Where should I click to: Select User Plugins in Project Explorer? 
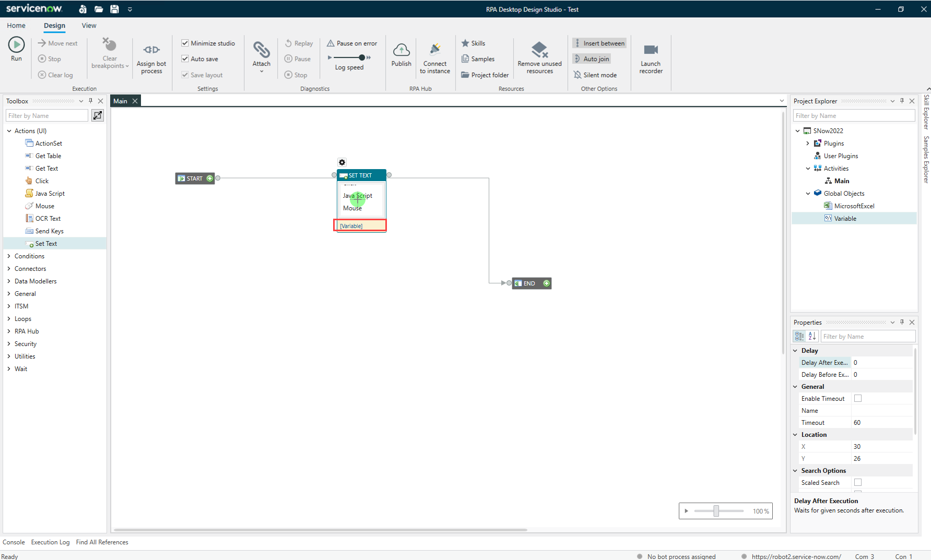click(x=841, y=156)
